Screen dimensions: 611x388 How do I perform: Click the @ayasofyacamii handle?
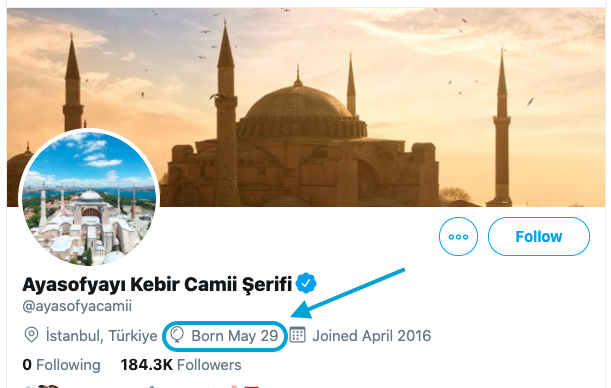coord(77,306)
